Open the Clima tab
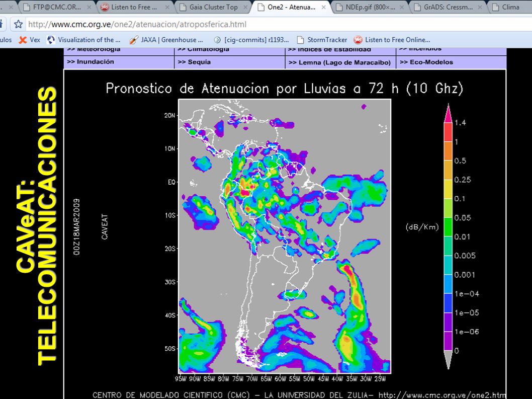The height and width of the screenshot is (399, 532). coord(510,7)
